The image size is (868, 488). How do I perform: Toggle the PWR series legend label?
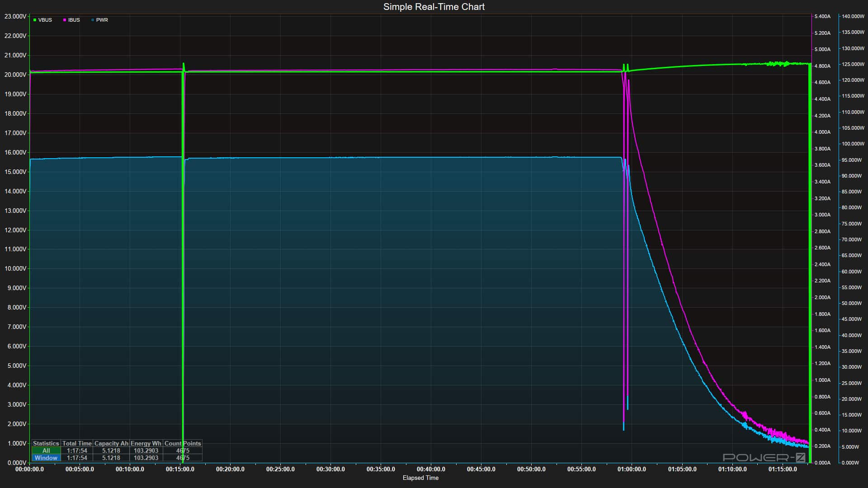pos(102,20)
